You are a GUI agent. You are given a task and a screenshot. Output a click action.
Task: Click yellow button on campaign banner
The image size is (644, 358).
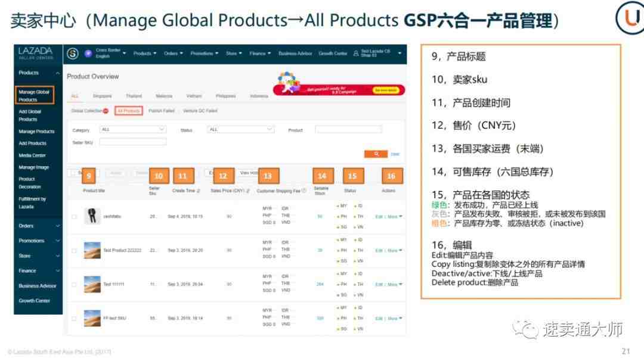click(386, 90)
